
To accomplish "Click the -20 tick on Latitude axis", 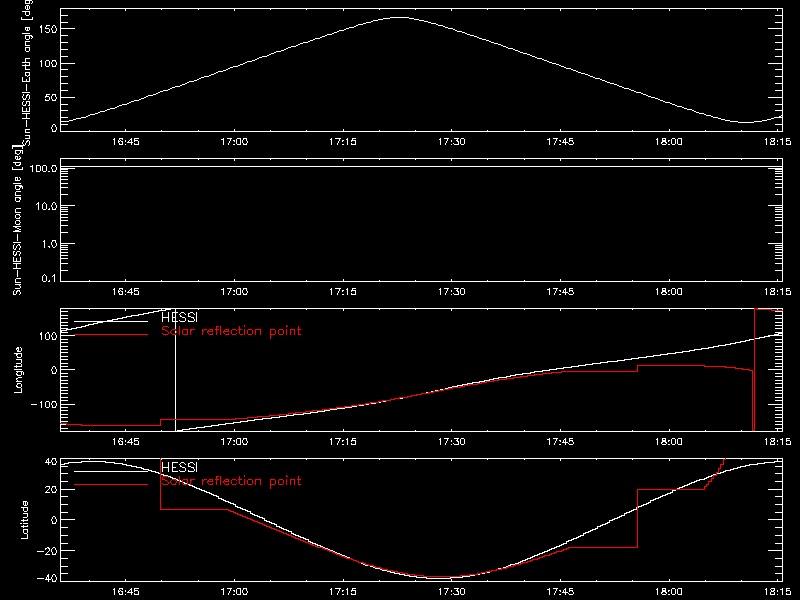I will point(47,551).
